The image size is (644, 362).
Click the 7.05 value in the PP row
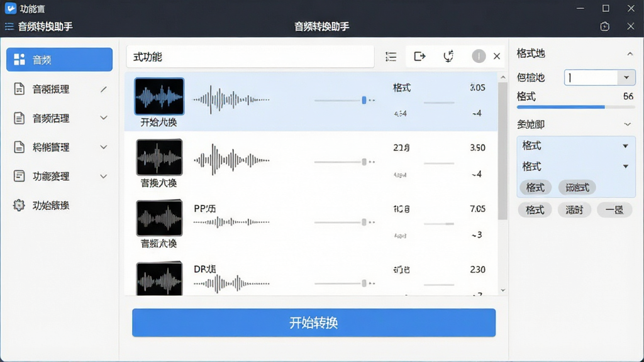(478, 209)
